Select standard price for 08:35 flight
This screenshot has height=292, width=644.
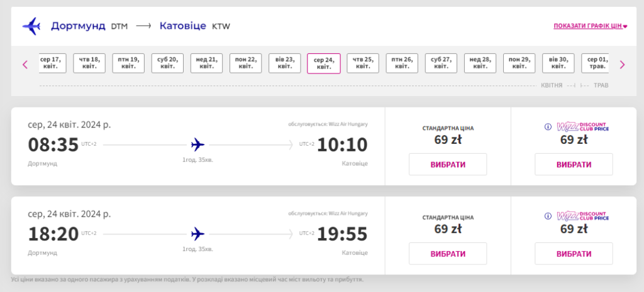pos(448,165)
